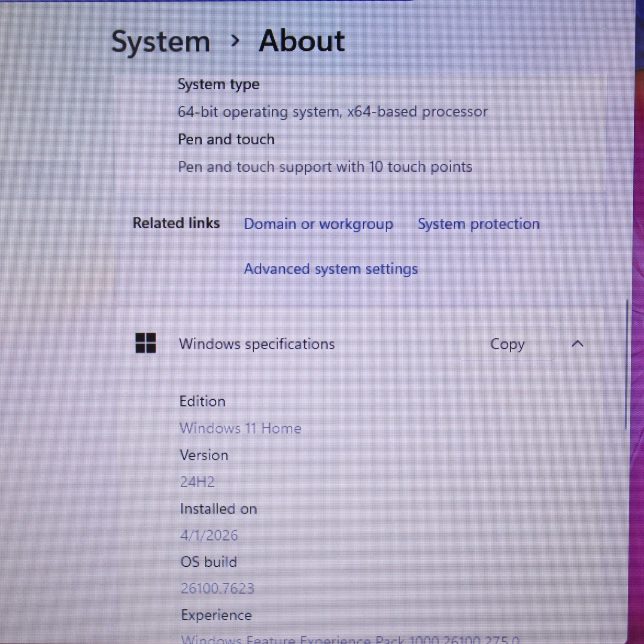Open the Domain or workgroup link
The width and height of the screenshot is (644, 644).
[x=318, y=224]
